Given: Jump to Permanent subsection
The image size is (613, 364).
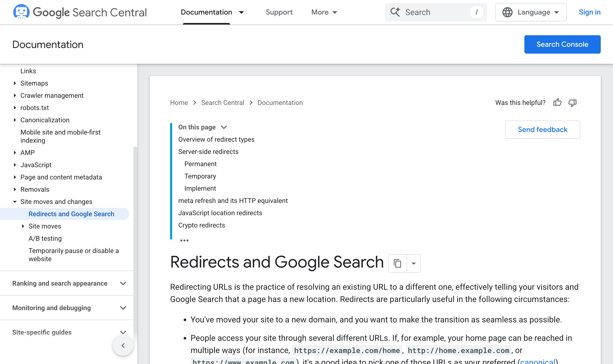Looking at the screenshot, I should [x=201, y=164].
